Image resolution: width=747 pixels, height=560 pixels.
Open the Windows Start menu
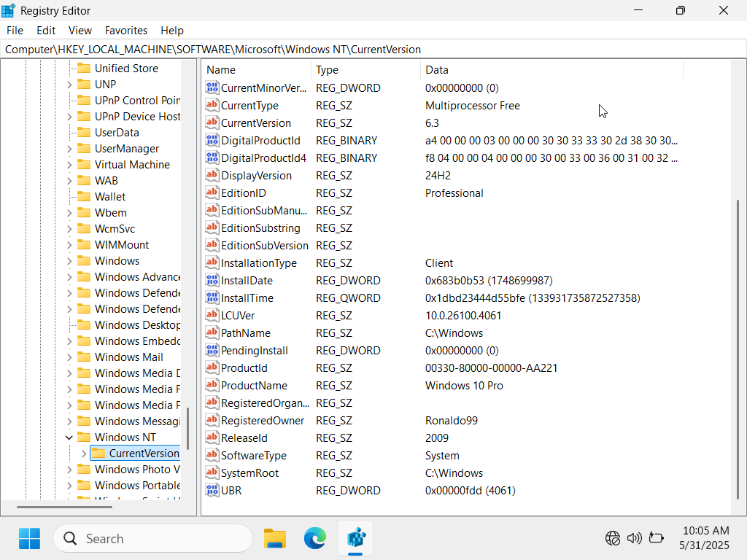click(29, 539)
